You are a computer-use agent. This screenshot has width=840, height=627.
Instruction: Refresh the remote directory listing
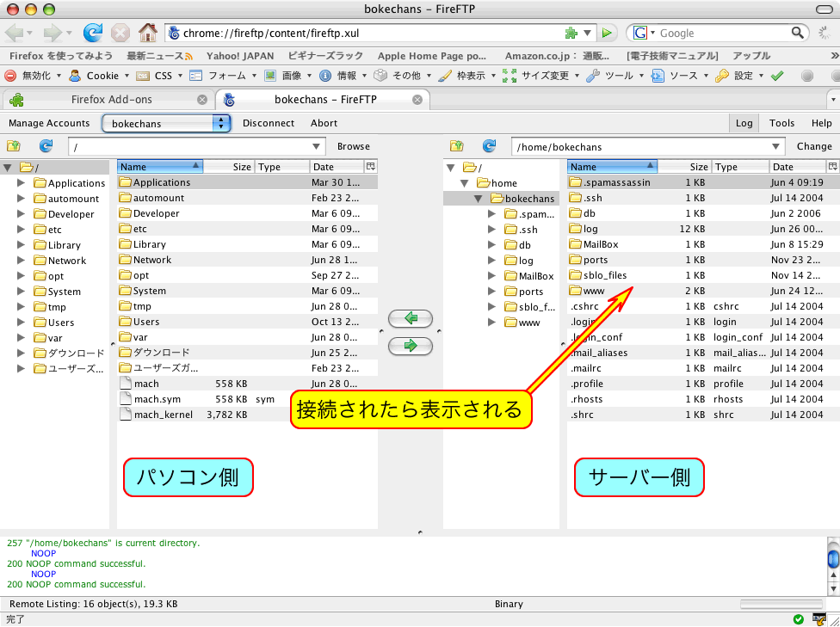point(489,146)
